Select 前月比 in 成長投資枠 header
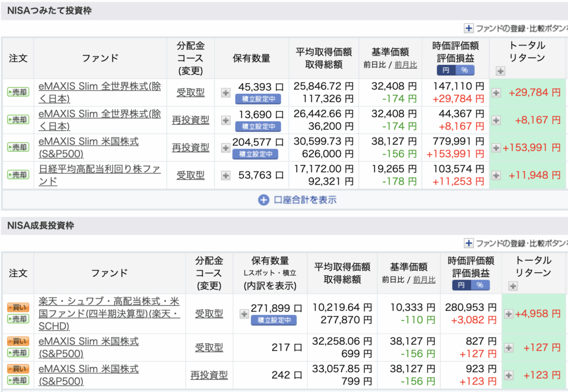This screenshot has width=568, height=392. tap(424, 279)
